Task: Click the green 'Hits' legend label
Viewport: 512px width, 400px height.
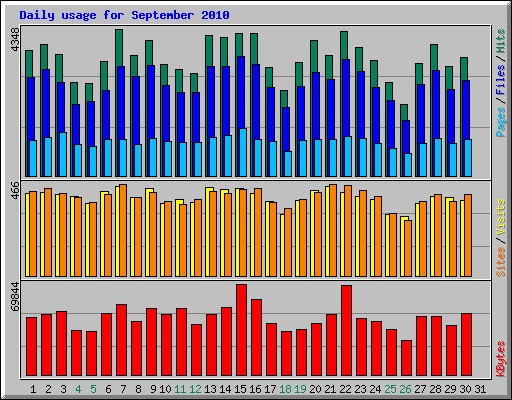Action: point(501,41)
